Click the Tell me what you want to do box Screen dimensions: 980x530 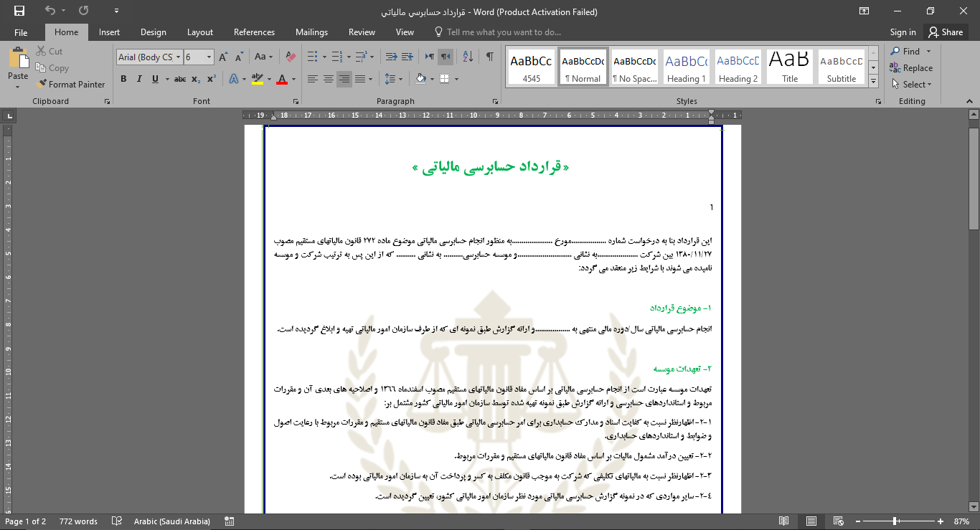503,32
